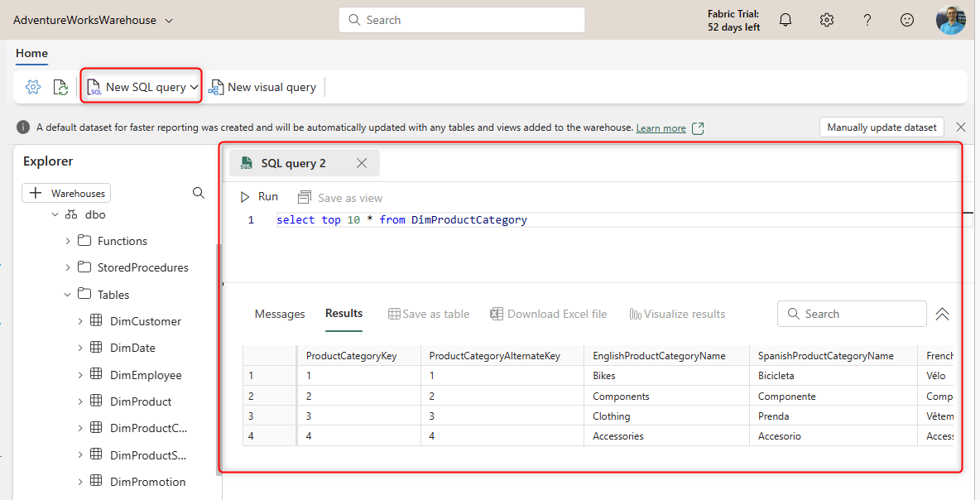Collapse the results pane with double chevron
Screen dimensions: 980x500
942,314
